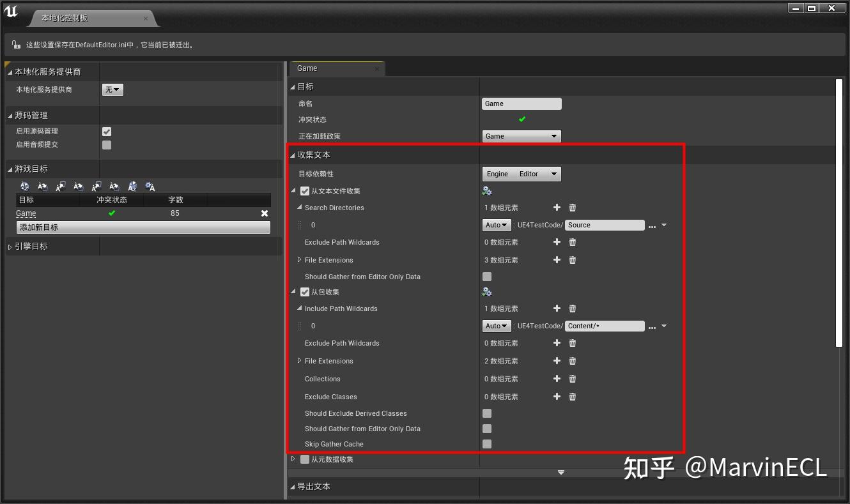This screenshot has width=850, height=504.
Task: Click the Compile Text gear icon
Action: [150, 186]
